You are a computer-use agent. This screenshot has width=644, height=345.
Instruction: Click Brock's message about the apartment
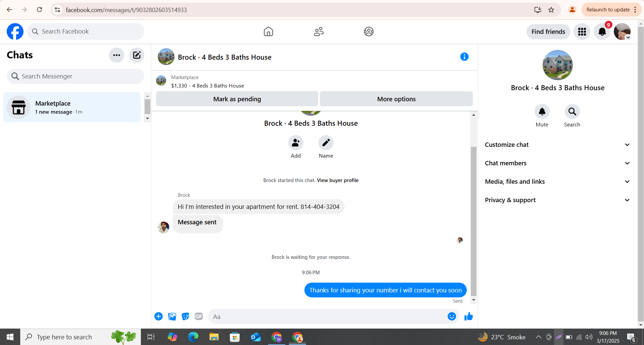pyautogui.click(x=258, y=207)
